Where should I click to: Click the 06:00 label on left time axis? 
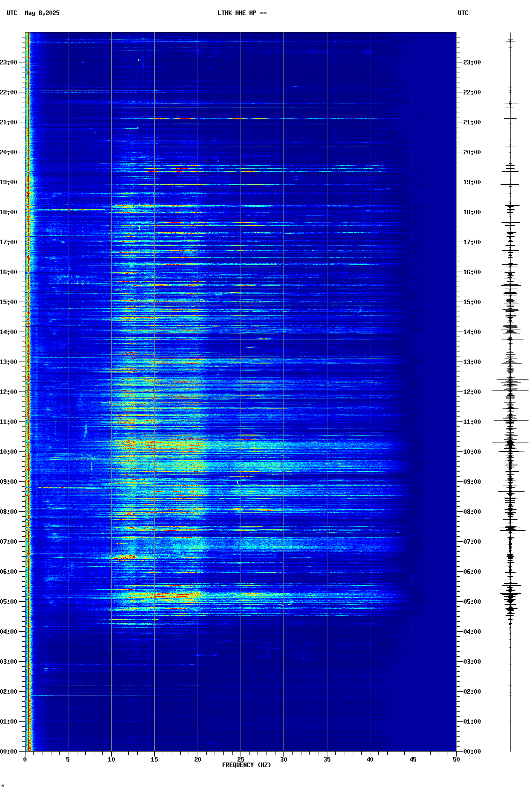click(8, 572)
